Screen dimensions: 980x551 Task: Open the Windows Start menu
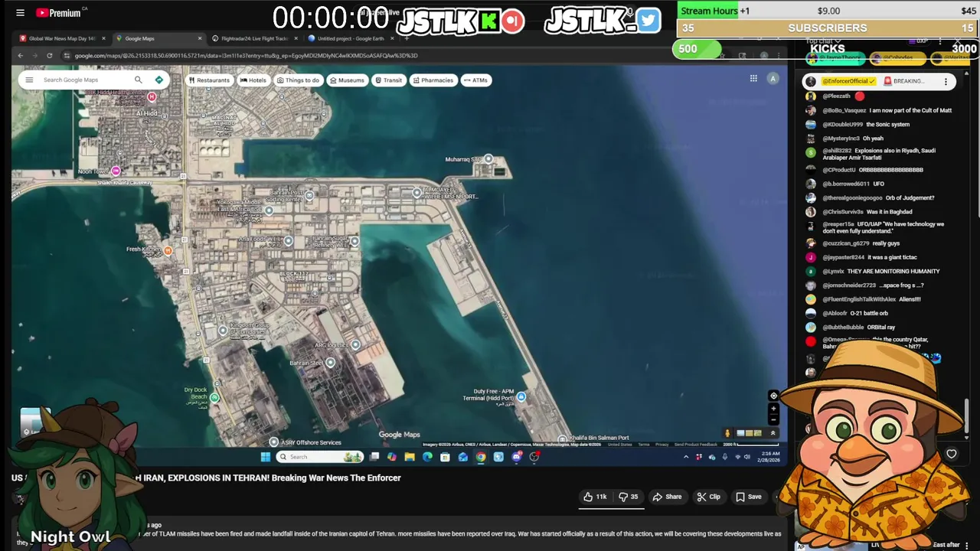pos(266,457)
